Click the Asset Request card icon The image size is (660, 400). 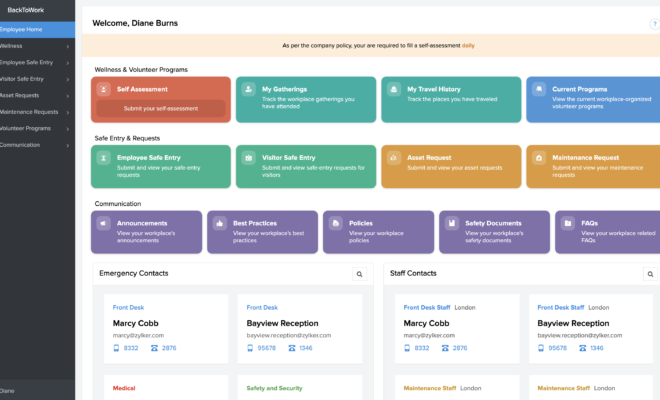tap(394, 158)
